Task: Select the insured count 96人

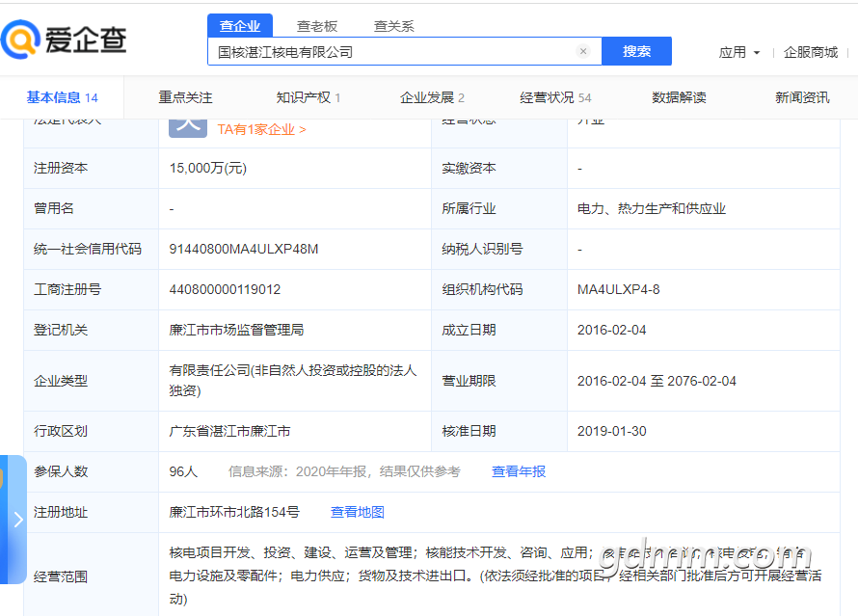Action: tap(183, 471)
